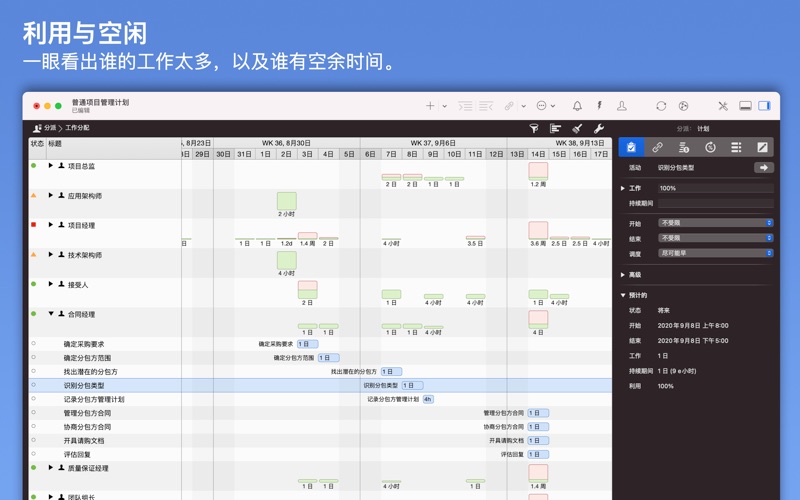Screen dimensions: 800x500
Task: Click the sync refresh icon in toolbar
Action: point(661,105)
